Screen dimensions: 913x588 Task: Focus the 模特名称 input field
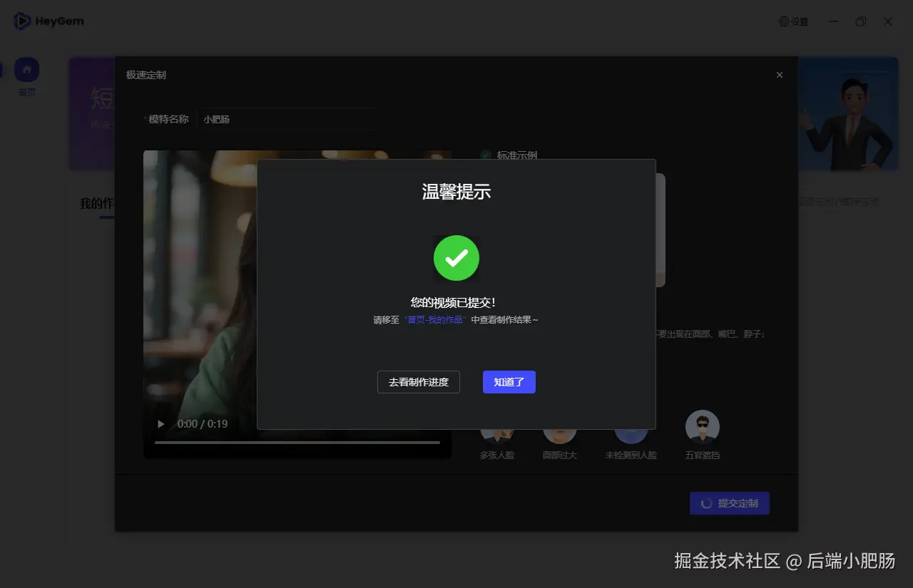(x=286, y=119)
